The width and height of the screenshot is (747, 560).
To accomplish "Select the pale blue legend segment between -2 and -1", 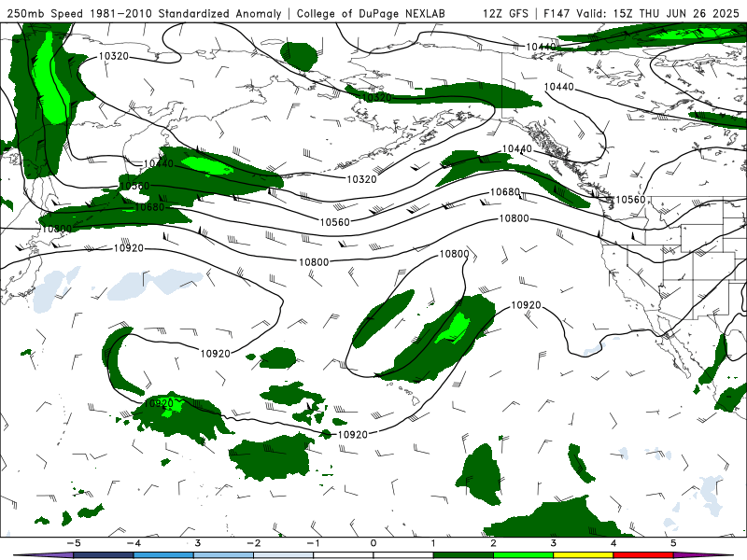I will coord(284,555).
